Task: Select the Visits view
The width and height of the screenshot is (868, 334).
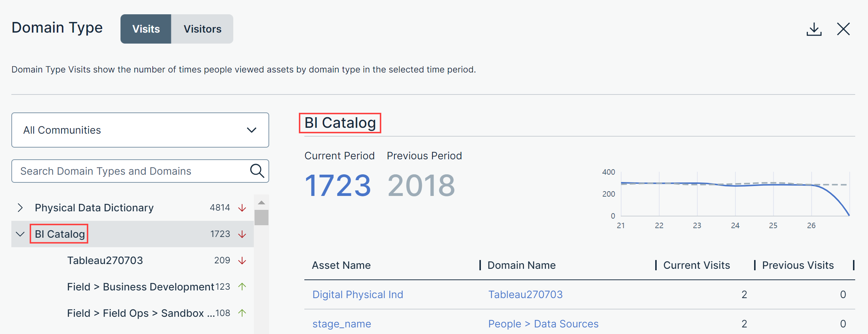Action: [145, 29]
